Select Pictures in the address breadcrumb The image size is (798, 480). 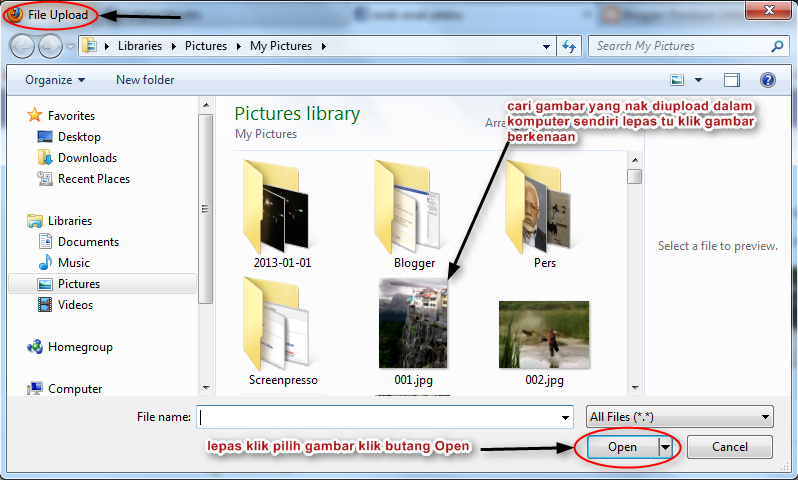click(x=206, y=46)
